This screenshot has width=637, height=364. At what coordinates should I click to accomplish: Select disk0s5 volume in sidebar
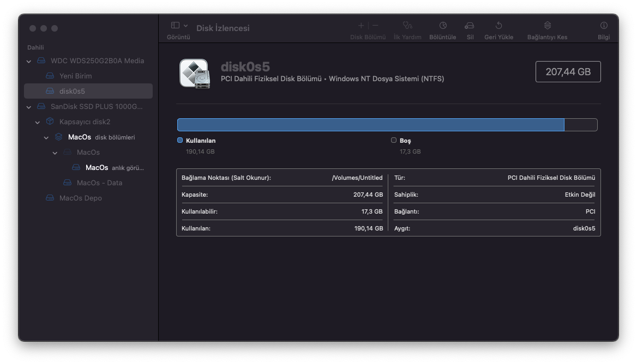[72, 91]
